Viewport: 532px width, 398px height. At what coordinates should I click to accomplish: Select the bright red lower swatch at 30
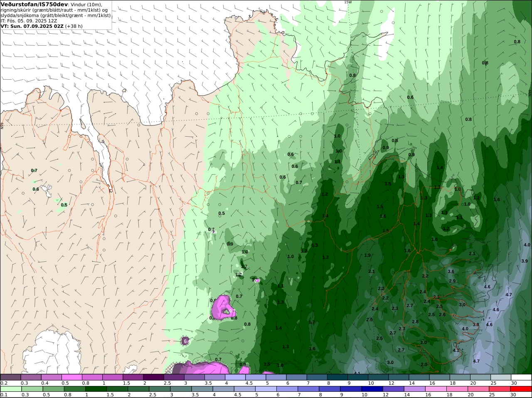521,389
